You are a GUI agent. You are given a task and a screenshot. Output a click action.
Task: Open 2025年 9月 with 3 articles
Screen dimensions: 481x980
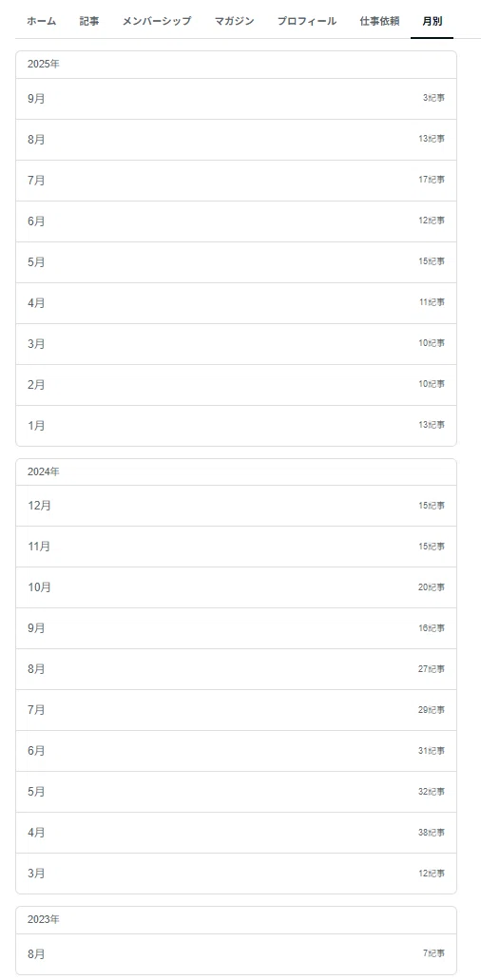[236, 99]
